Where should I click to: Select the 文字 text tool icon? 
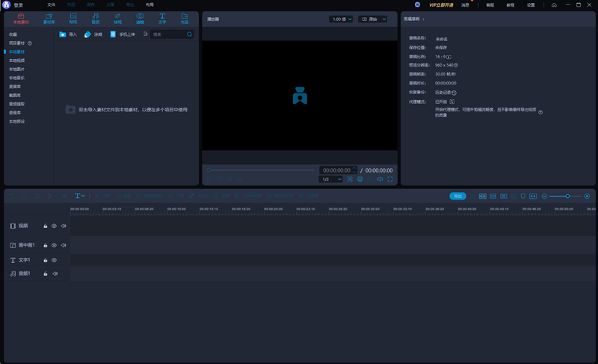(x=162, y=16)
